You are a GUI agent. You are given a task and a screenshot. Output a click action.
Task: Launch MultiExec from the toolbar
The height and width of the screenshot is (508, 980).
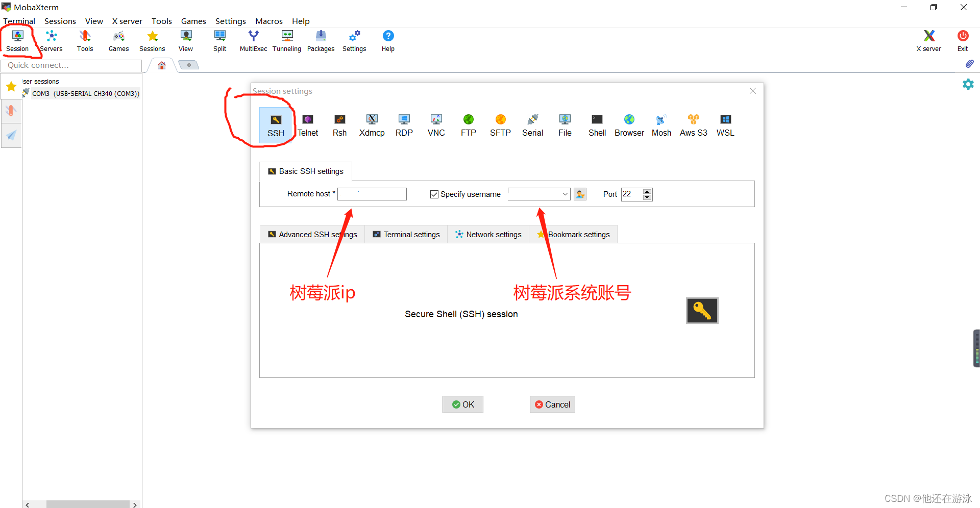pos(253,41)
